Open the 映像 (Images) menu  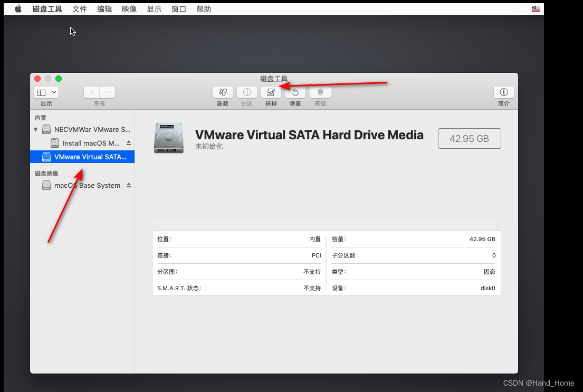click(x=129, y=9)
